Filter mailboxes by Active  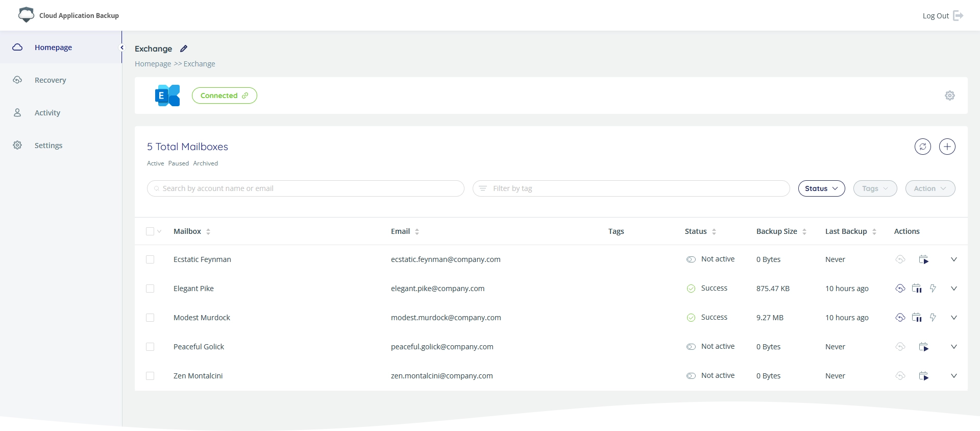tap(156, 163)
